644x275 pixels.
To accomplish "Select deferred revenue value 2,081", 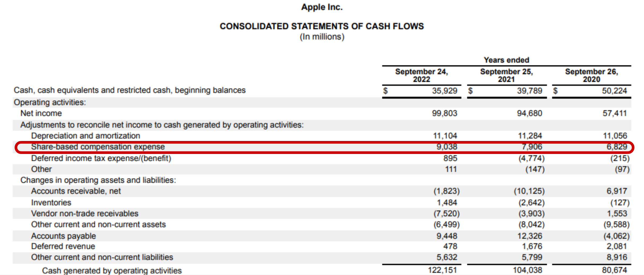I will point(617,246).
